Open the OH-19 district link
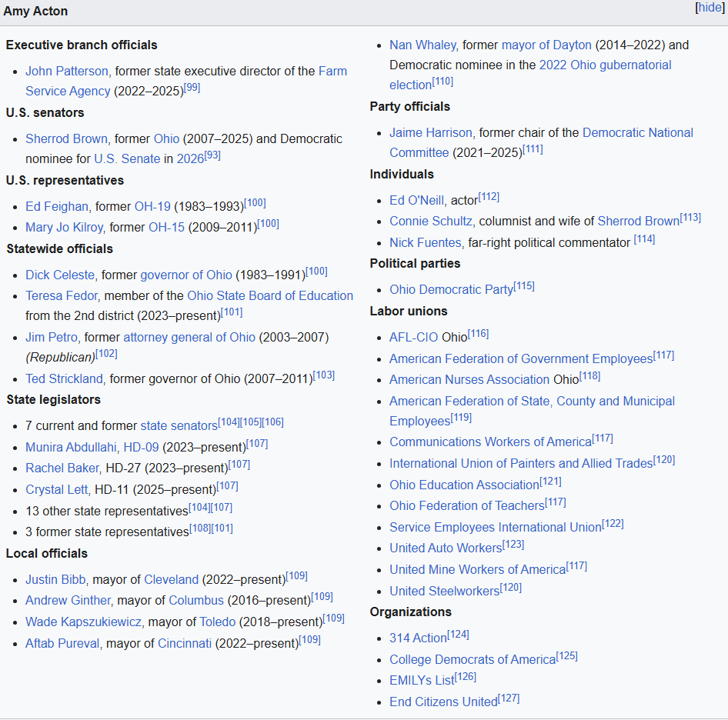This screenshot has height=720, width=728. [152, 207]
